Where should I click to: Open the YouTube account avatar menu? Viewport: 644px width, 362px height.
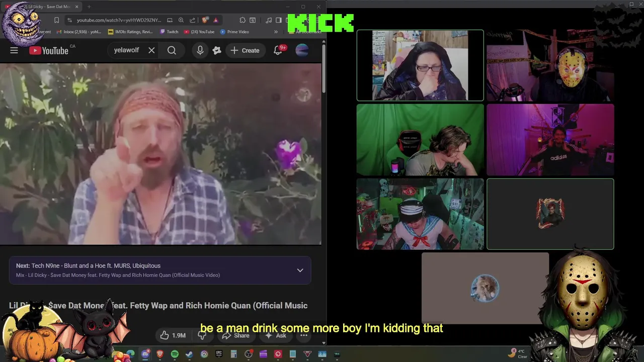[x=302, y=50]
